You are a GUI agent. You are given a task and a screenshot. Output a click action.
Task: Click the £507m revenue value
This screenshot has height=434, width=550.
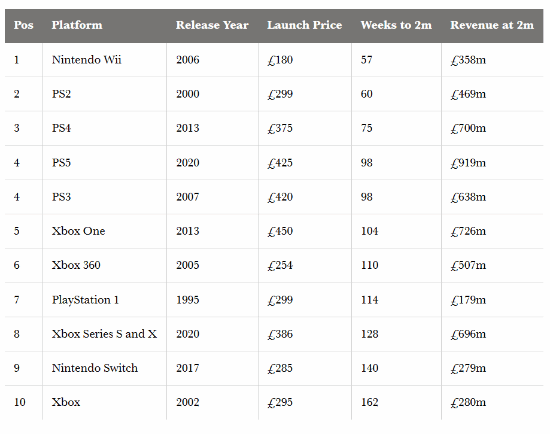[468, 265]
